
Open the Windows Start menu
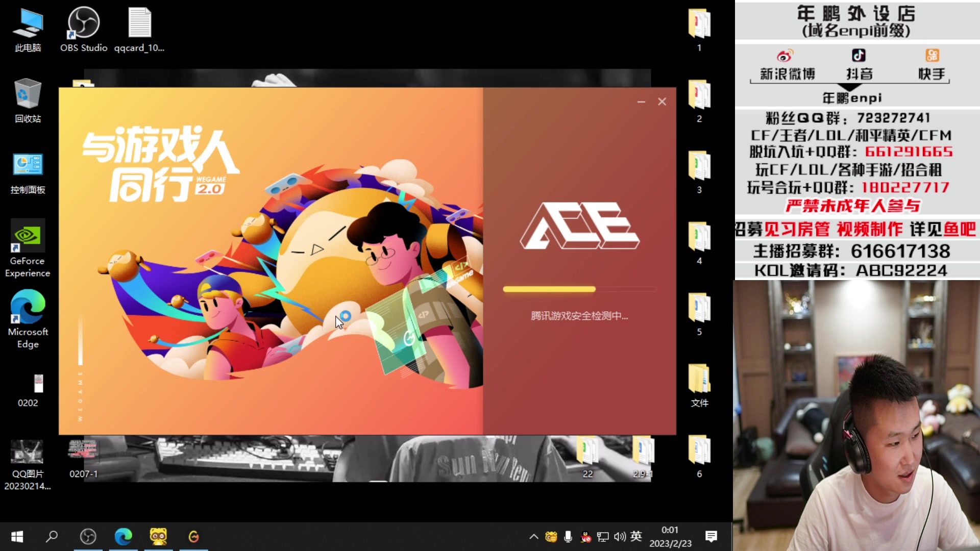click(x=17, y=537)
